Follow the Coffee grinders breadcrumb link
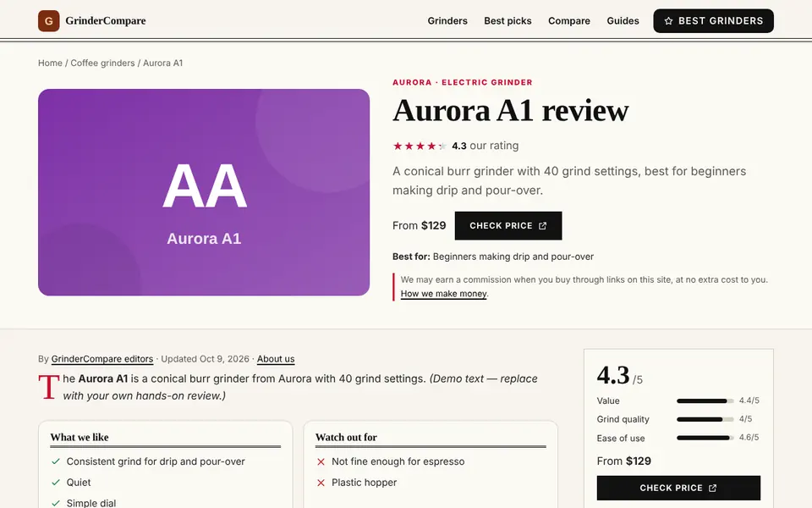 pos(102,63)
